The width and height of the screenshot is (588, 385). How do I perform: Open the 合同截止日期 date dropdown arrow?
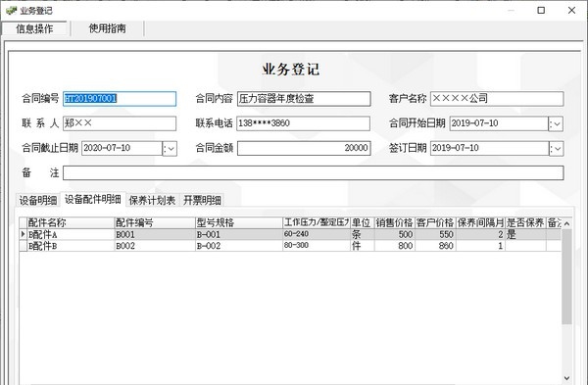(x=170, y=149)
